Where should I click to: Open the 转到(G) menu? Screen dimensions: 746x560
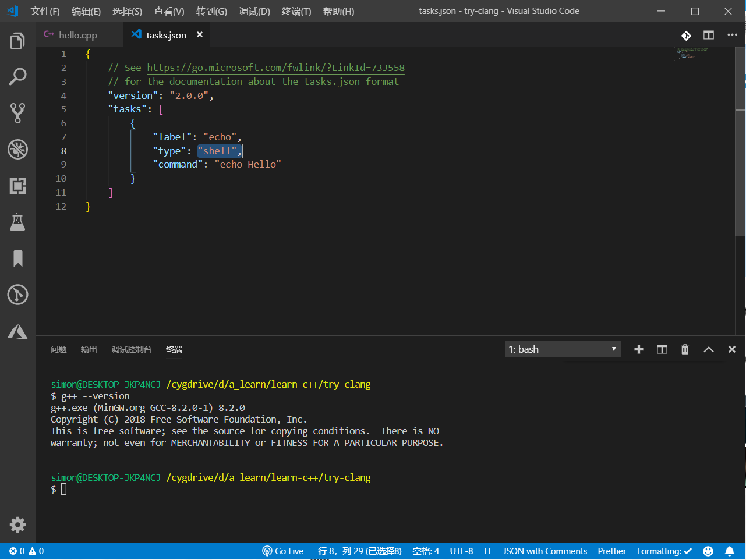211,11
